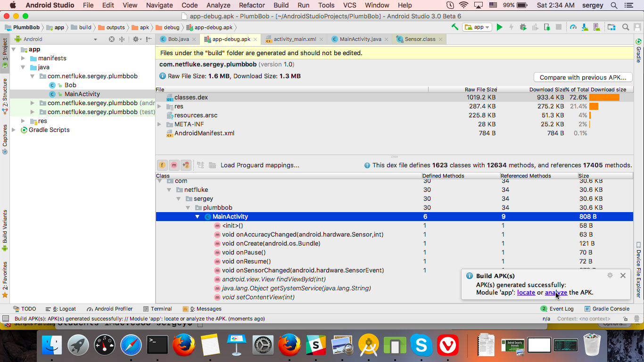The height and width of the screenshot is (362, 644).
Task: Open the Refactor menu
Action: point(252,5)
